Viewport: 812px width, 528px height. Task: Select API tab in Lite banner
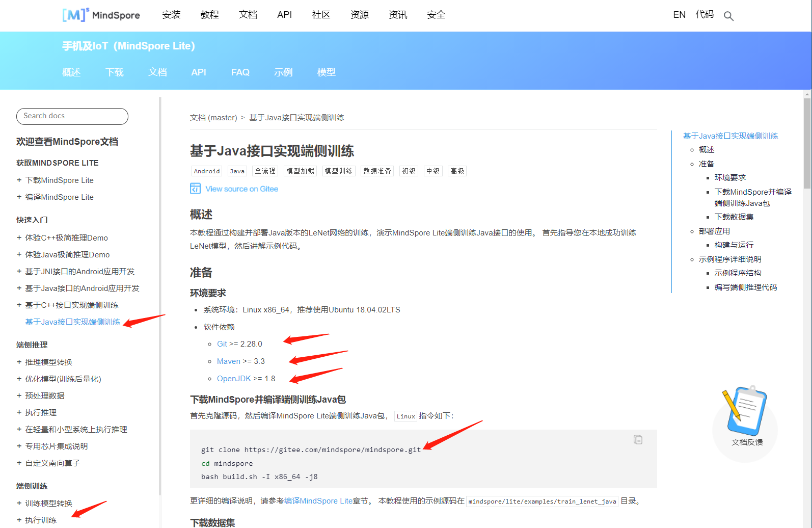pyautogui.click(x=199, y=72)
